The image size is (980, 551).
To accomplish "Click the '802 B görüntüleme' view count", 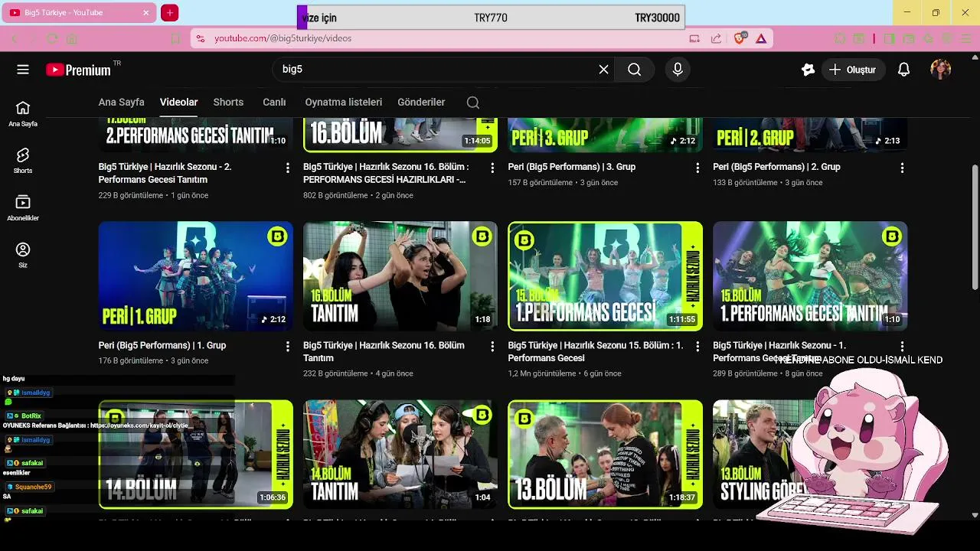I will point(335,195).
